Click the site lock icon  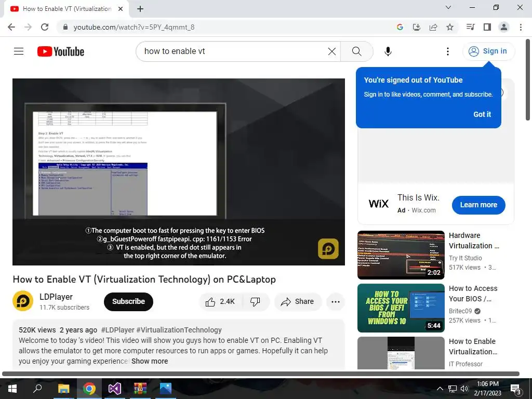click(65, 27)
